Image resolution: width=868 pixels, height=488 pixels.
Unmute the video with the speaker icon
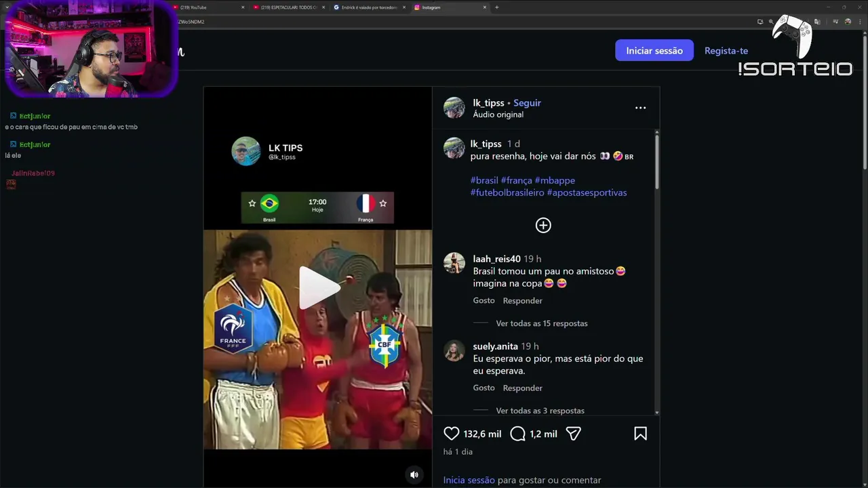[414, 474]
